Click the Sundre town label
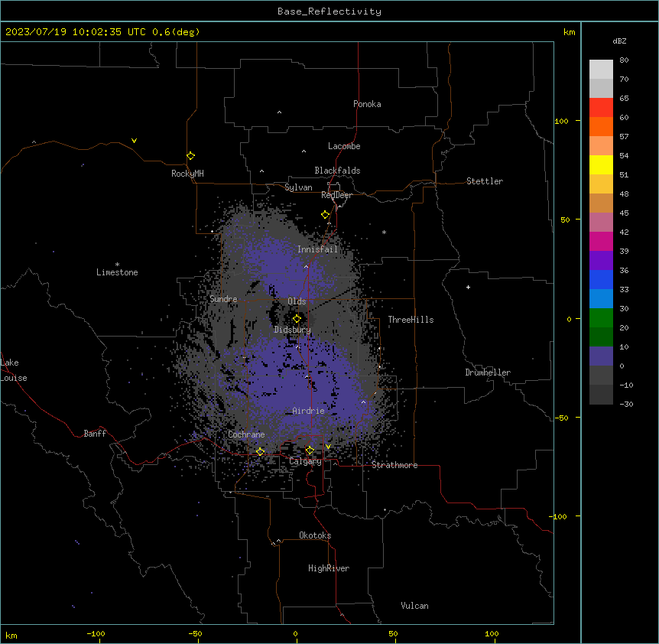The height and width of the screenshot is (644, 659). [x=223, y=299]
